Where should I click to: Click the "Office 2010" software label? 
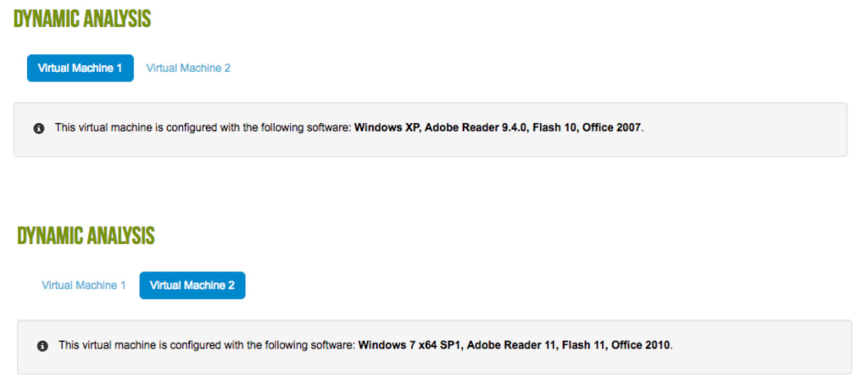coord(641,345)
